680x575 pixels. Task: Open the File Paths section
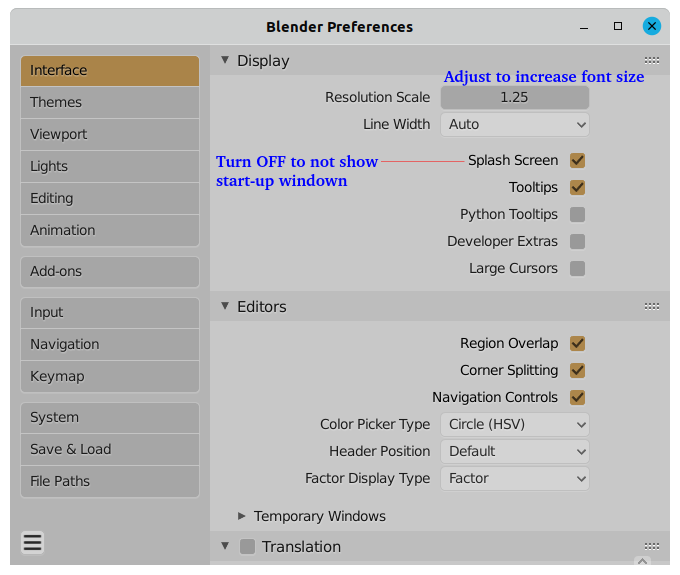click(110, 481)
